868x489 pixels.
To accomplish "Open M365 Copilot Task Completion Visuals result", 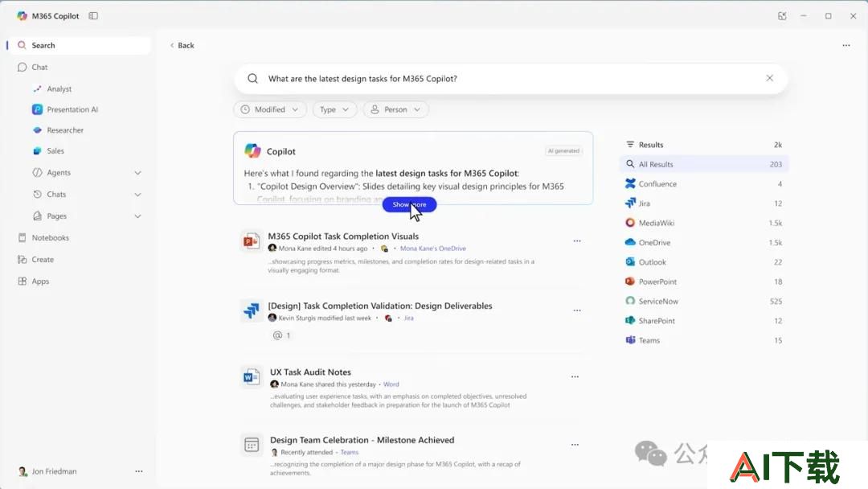I will coord(343,236).
